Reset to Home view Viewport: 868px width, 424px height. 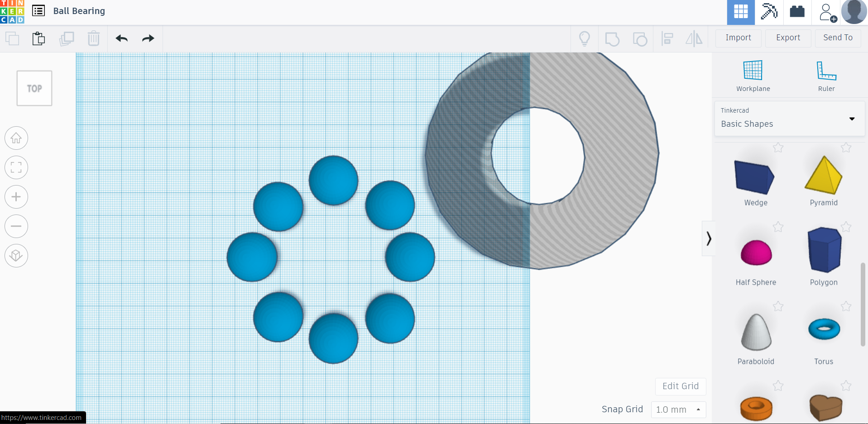click(x=16, y=138)
